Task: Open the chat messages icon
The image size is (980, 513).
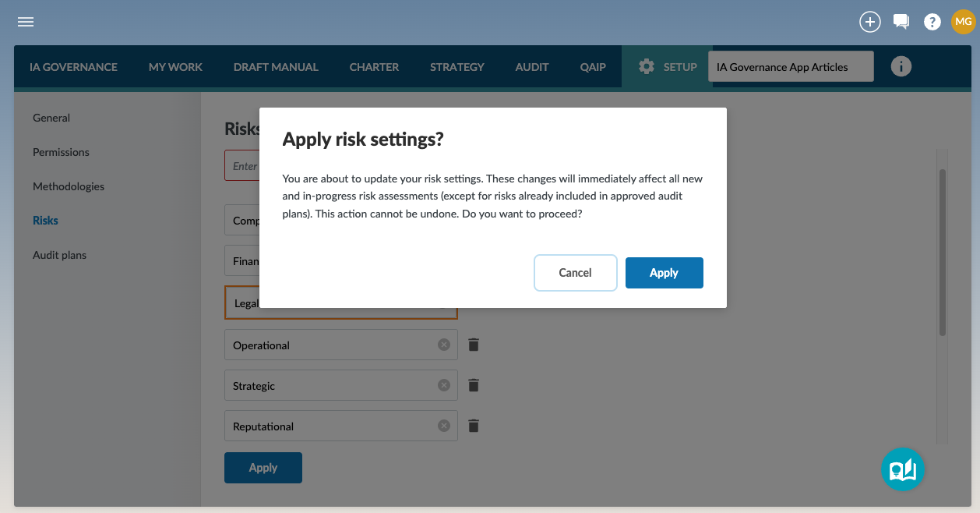Action: 901,22
